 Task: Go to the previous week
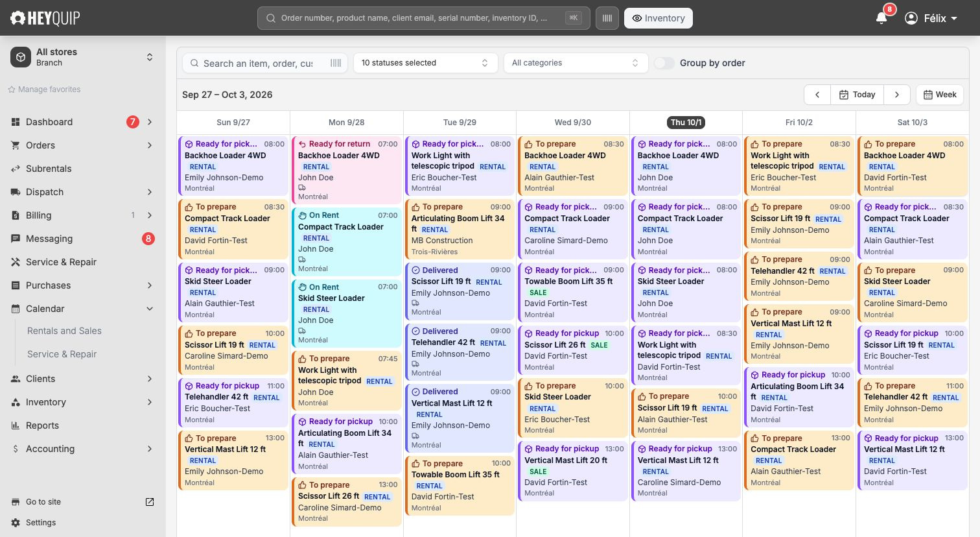click(x=817, y=95)
